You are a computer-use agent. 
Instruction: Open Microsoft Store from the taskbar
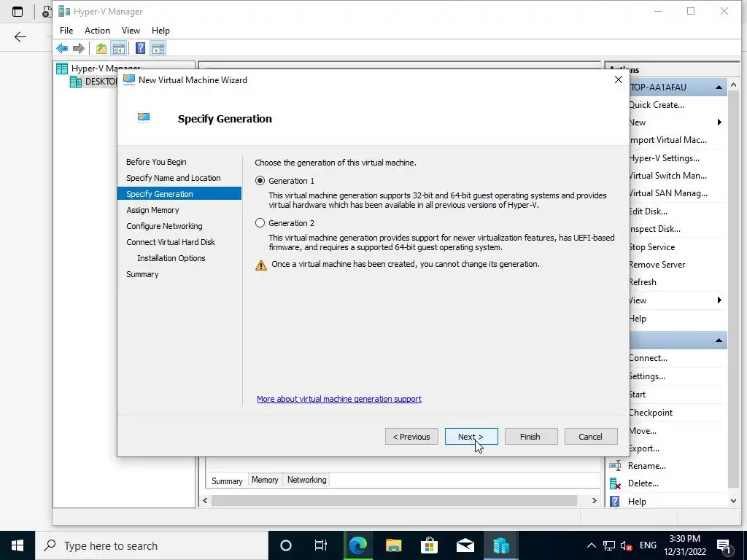(x=429, y=545)
